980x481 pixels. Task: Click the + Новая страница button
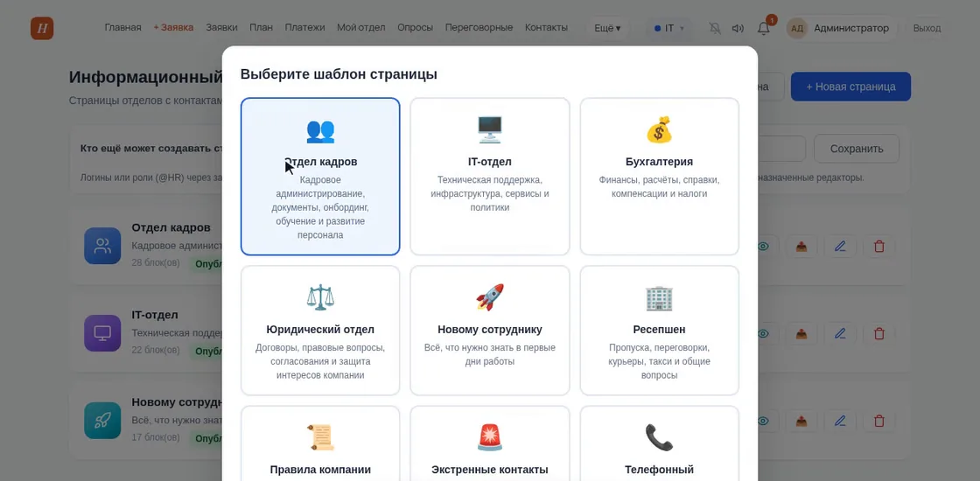850,87
